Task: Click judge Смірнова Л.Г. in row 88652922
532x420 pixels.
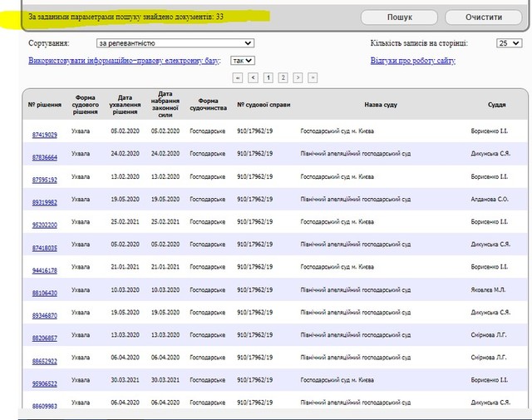Action: [x=489, y=358]
